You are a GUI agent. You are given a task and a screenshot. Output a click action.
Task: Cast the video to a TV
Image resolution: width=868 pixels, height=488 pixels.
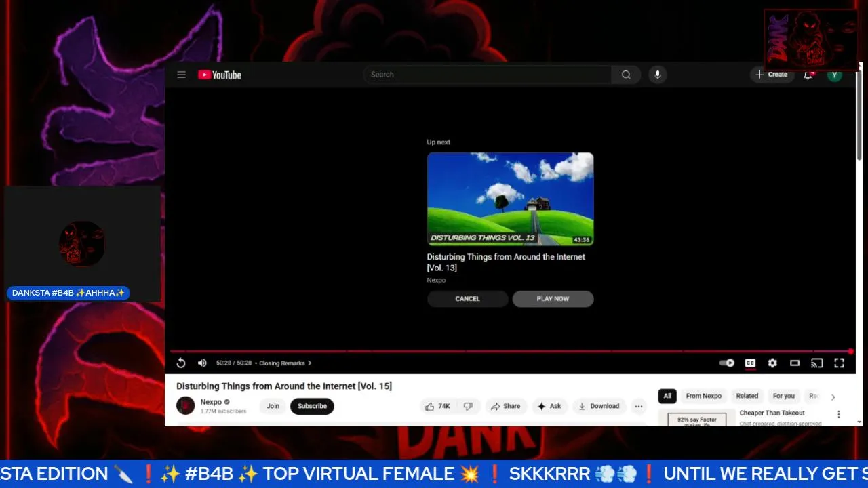click(x=817, y=363)
